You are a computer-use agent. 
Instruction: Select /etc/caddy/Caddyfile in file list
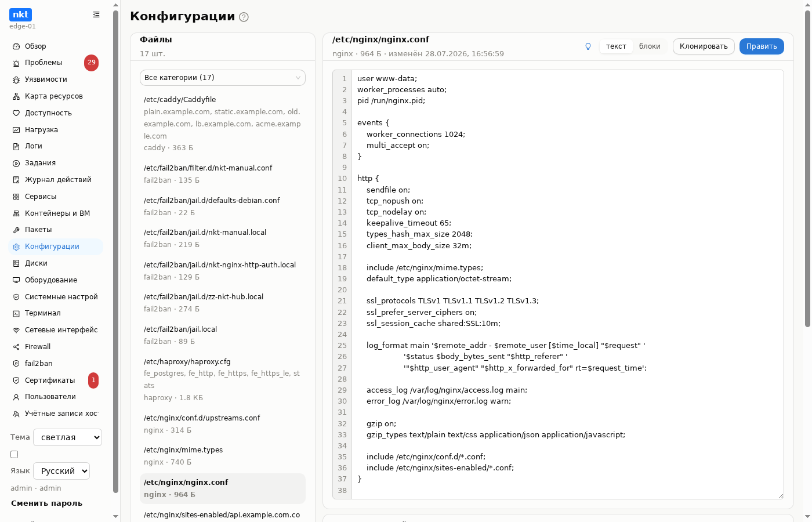[223, 124]
